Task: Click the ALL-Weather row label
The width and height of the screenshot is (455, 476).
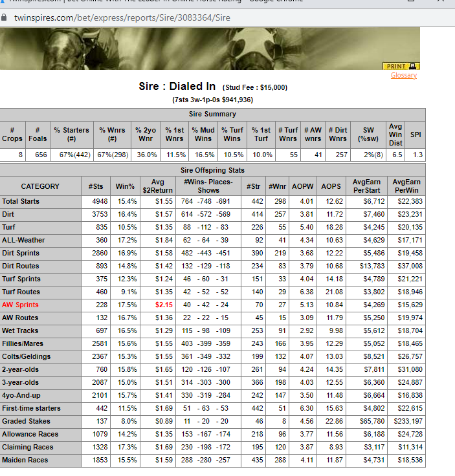Action: tap(23, 240)
